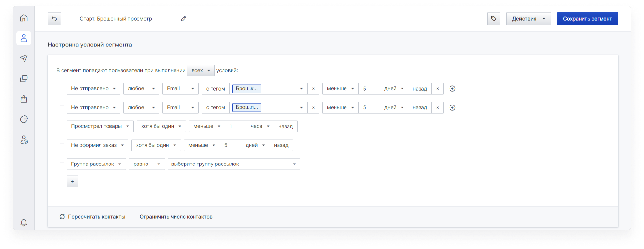Image resolution: width=644 pixels, height=249 pixels.
Task: Open second row 'Email' dropdown
Action: (180, 108)
